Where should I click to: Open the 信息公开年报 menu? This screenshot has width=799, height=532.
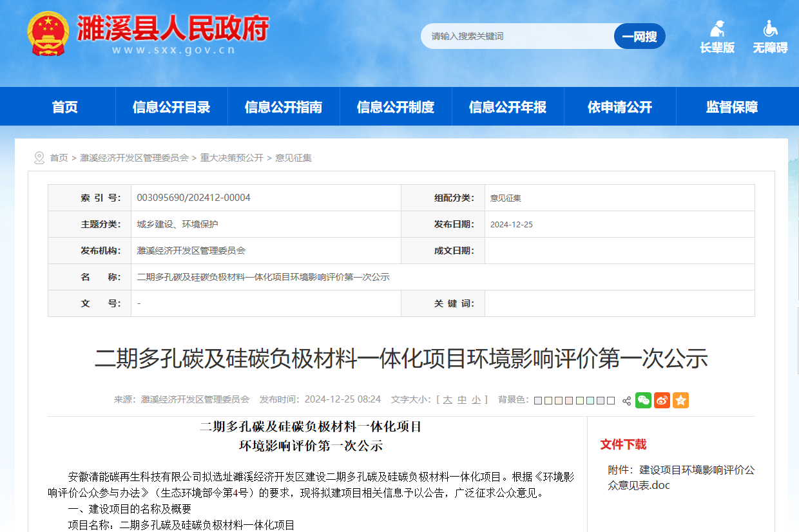508,107
